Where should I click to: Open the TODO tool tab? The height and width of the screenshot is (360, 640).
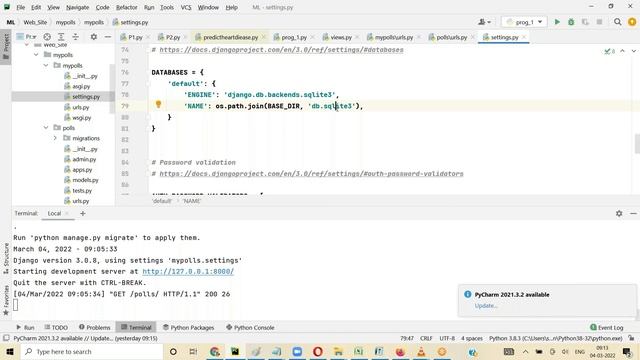point(56,327)
